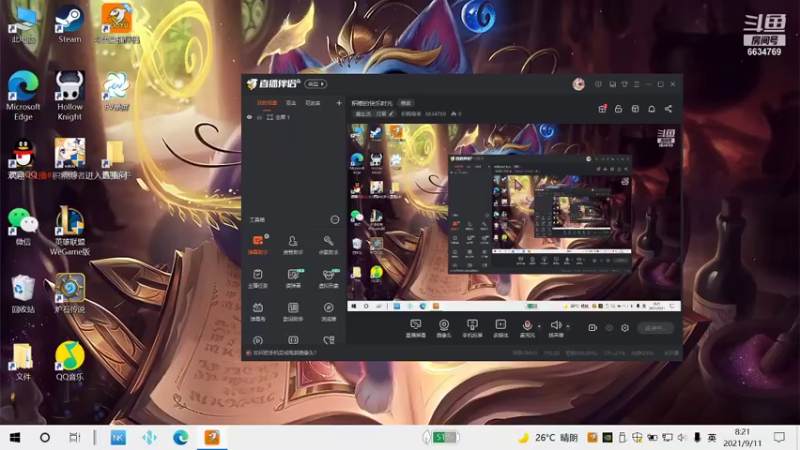Click the weather widget 26°C
Image resolution: width=800 pixels, height=450 pixels.
[548, 438]
